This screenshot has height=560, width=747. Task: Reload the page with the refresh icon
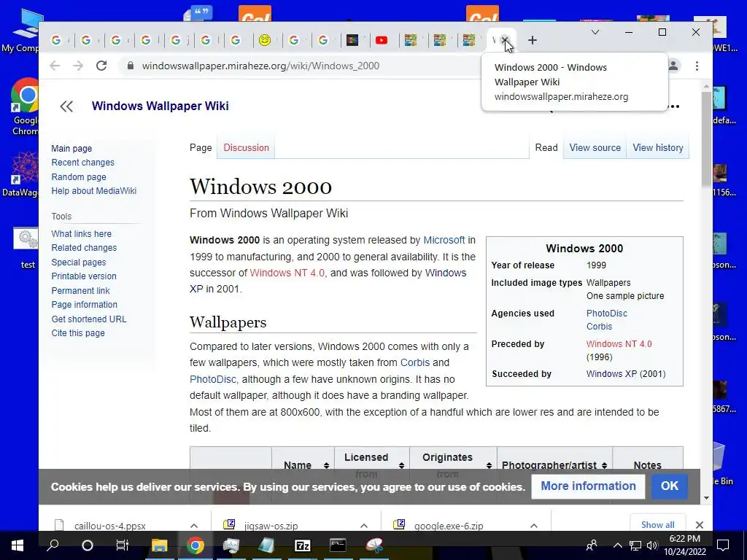[x=101, y=66]
